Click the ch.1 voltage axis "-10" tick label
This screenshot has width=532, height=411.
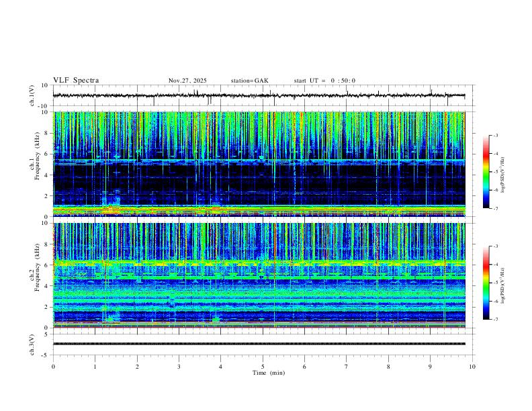[x=44, y=106]
